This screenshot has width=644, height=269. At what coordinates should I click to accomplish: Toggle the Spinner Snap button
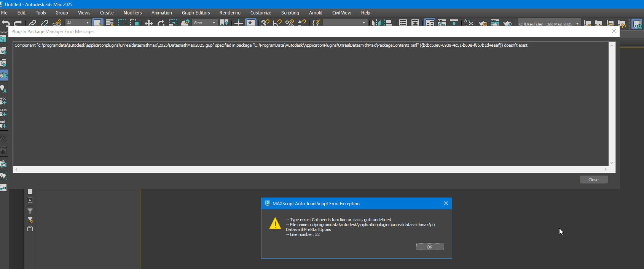point(302,23)
